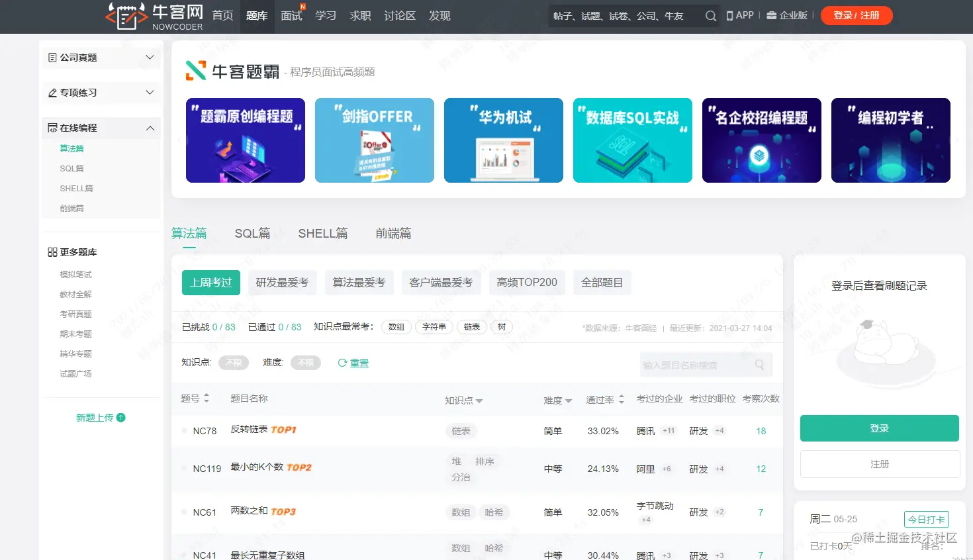Click the orange 登录 / 注册 button
This screenshot has height=560, width=973.
[x=857, y=16]
